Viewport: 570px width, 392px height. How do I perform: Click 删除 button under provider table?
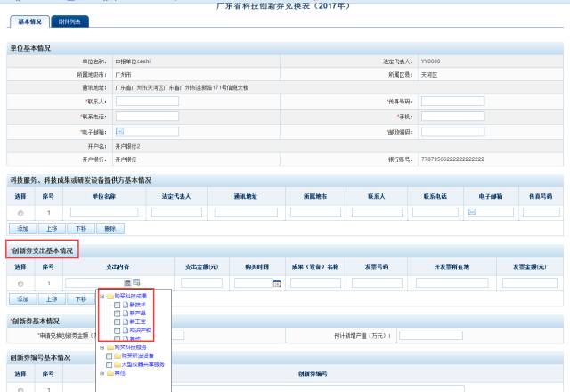click(110, 229)
